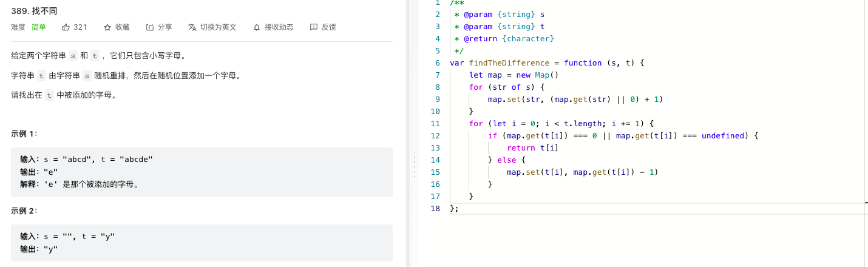Click the star 收藏 favorite icon
The image size is (868, 267).
pyautogui.click(x=107, y=27)
